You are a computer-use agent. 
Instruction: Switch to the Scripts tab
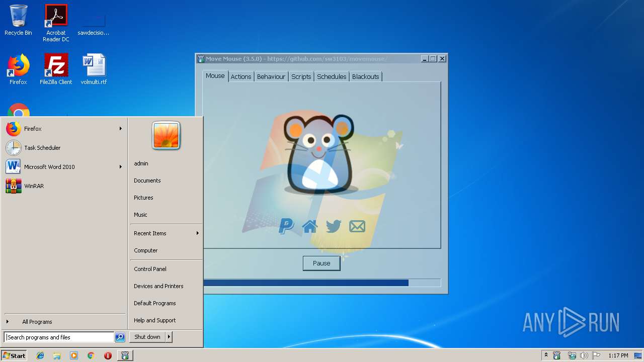pos(301,76)
